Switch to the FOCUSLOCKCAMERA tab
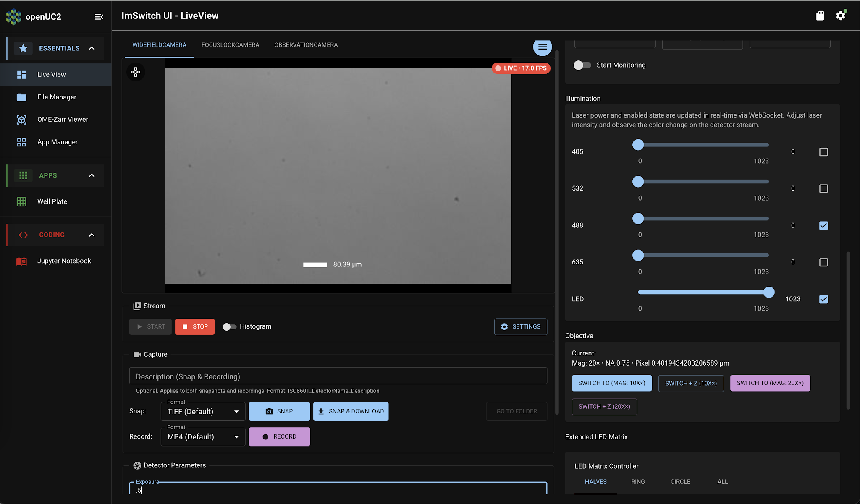 point(230,44)
